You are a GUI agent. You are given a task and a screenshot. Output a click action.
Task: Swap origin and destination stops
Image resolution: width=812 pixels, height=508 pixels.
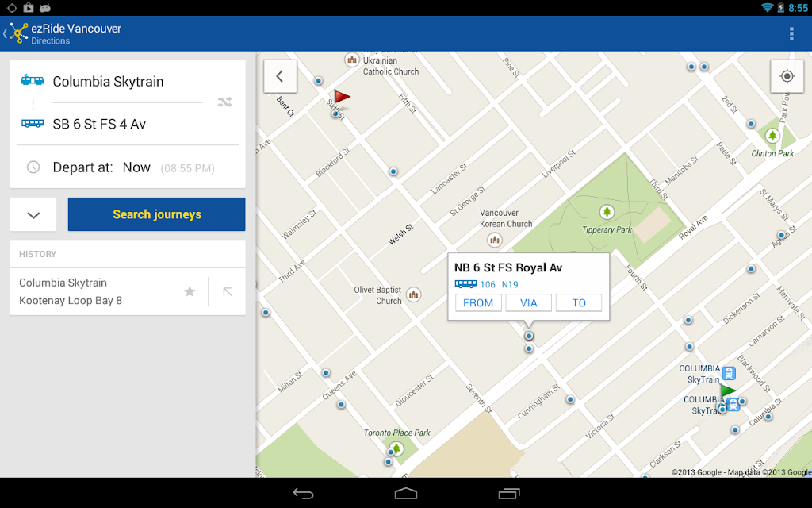pos(224,102)
